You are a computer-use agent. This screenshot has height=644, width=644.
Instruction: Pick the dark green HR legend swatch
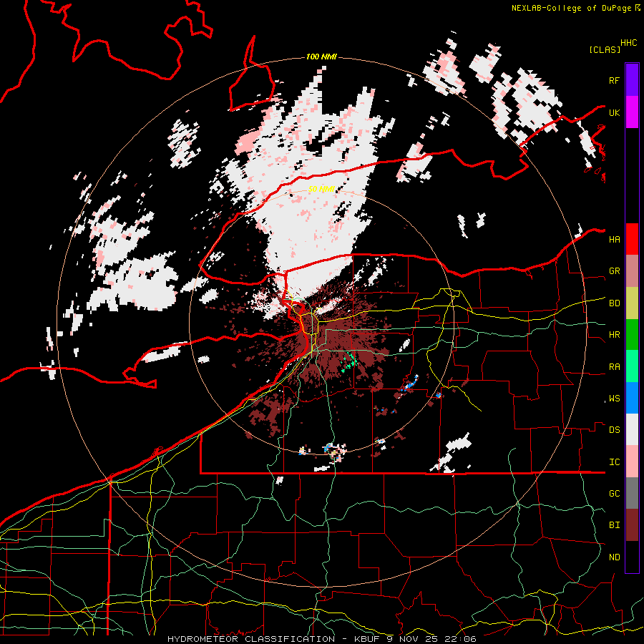click(x=632, y=335)
